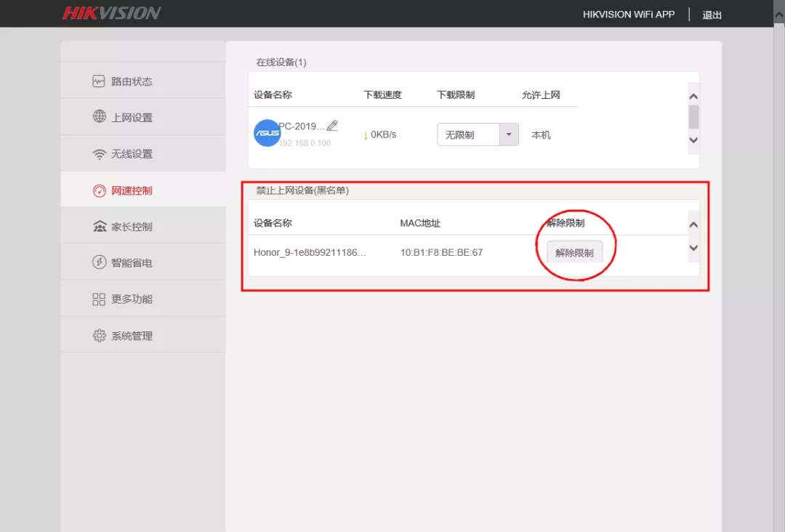The height and width of the screenshot is (532, 785).
Task: Click the WiFi icon for 无线设置
Action: [99, 154]
